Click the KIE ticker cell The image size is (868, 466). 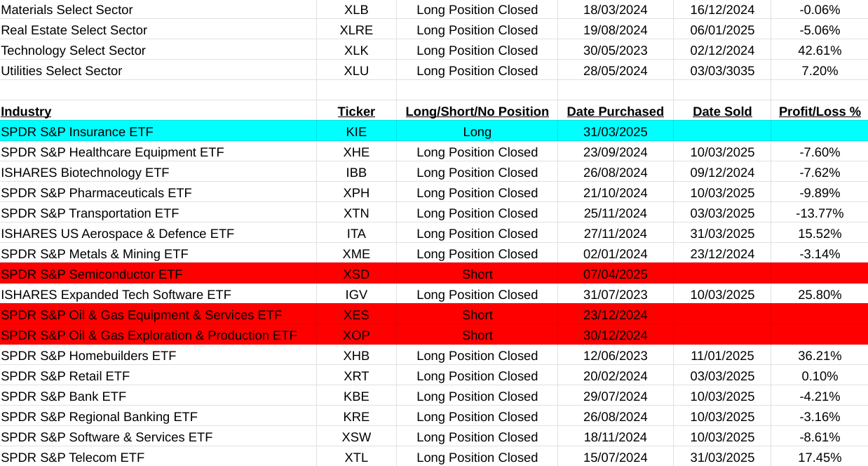pyautogui.click(x=356, y=132)
